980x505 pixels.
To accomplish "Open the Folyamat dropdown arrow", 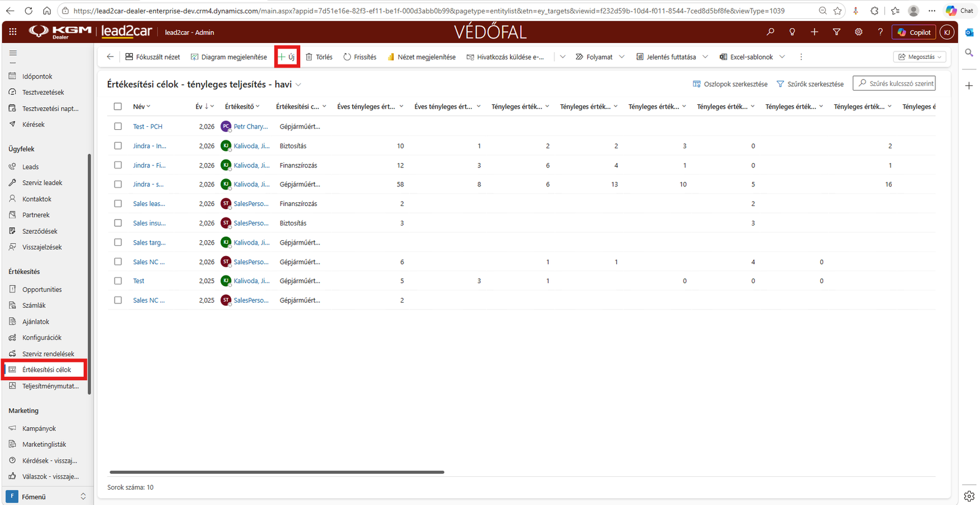I will pos(622,57).
